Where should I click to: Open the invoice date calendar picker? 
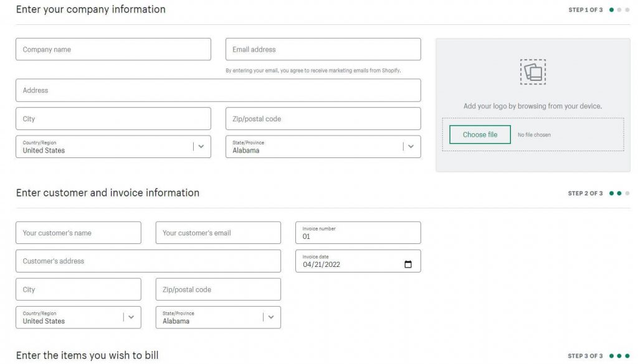tap(408, 264)
